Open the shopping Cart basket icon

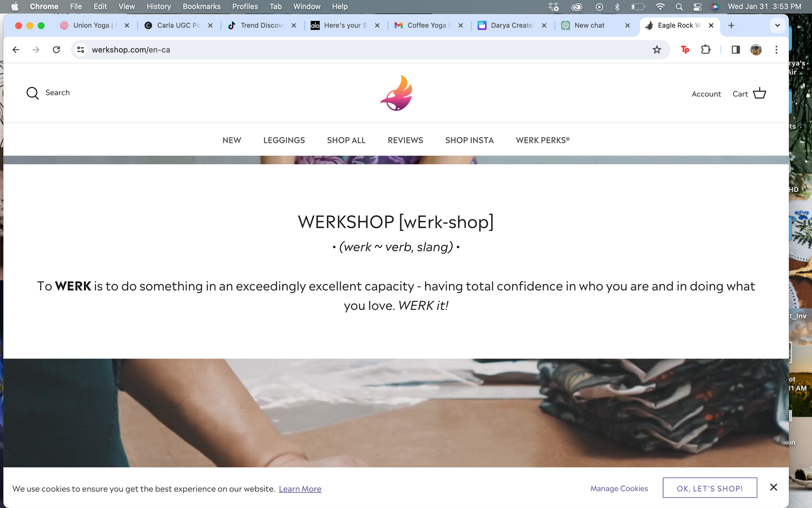760,93
